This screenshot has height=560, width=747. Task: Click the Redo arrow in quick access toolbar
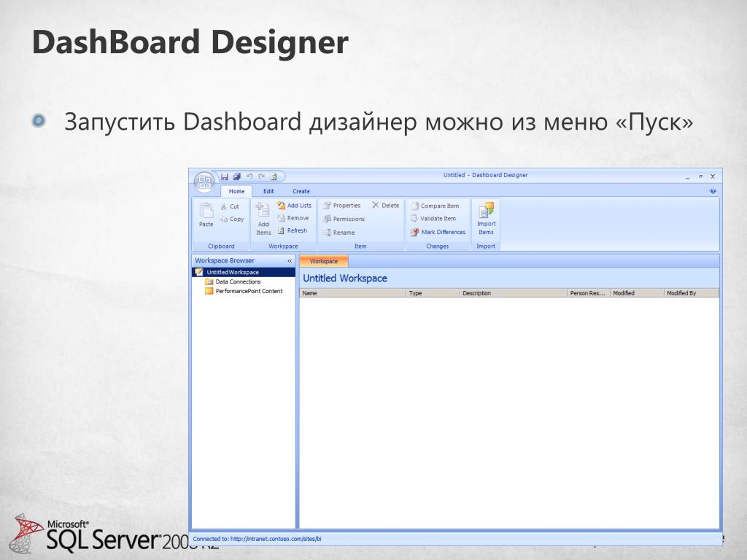point(262,176)
